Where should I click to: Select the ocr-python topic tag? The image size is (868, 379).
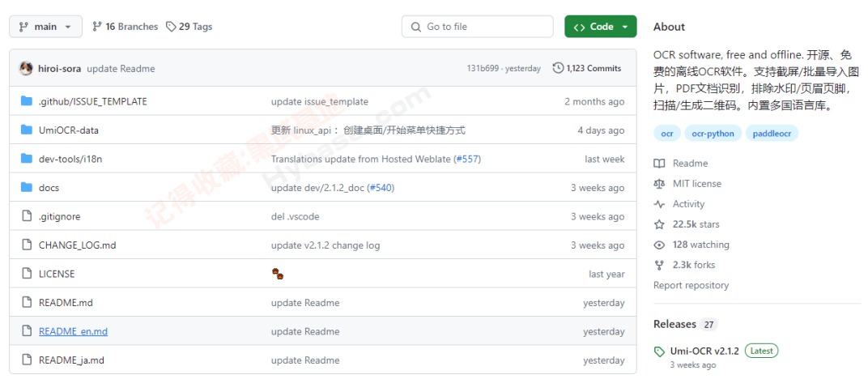[713, 134]
